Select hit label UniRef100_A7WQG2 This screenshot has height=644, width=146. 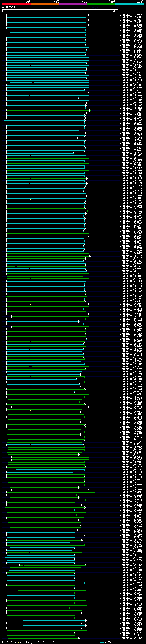pyautogui.click(x=131, y=278)
